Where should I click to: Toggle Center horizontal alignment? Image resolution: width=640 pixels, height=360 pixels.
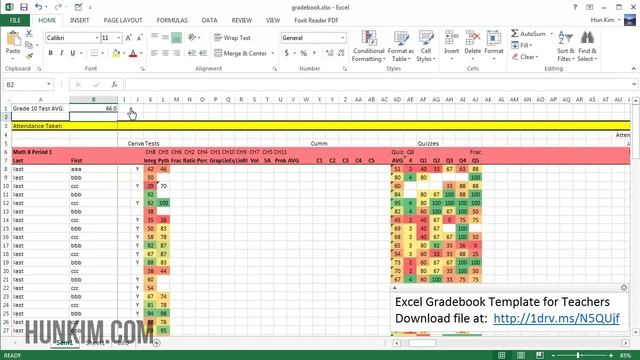coord(165,53)
